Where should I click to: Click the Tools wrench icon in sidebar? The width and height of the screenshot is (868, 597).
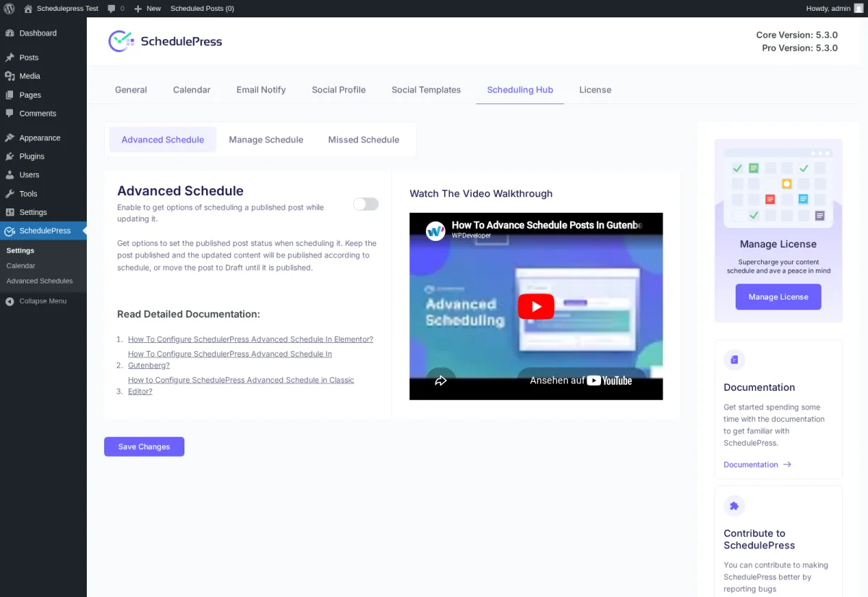tap(9, 194)
